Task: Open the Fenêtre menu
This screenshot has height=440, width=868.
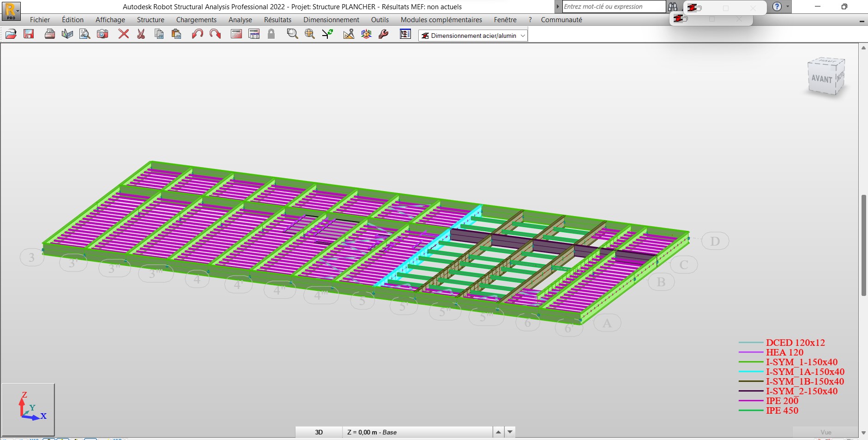Action: click(x=505, y=20)
